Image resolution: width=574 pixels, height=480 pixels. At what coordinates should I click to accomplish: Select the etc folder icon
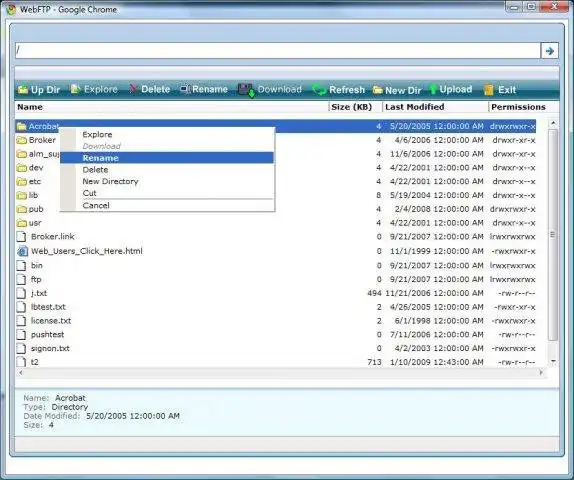click(22, 182)
